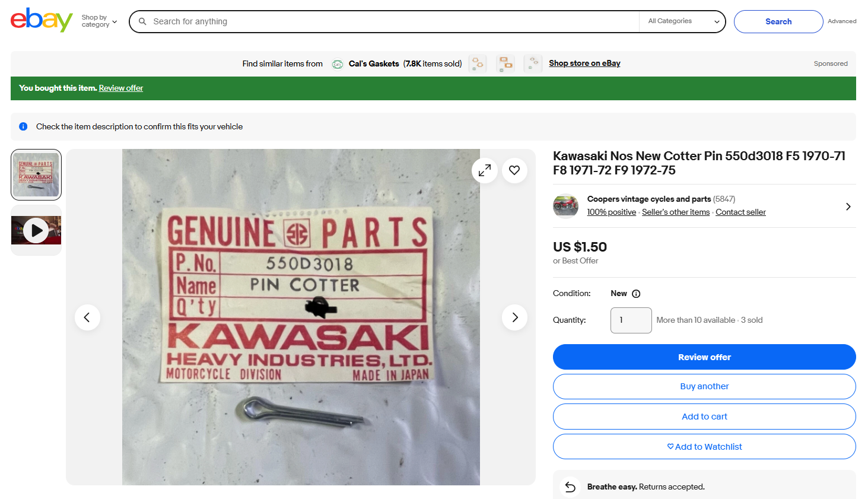Add item to Watchlist

point(704,447)
